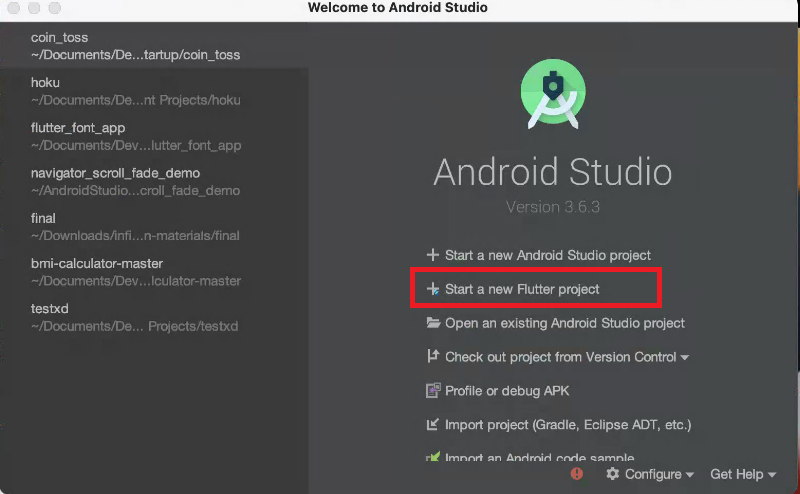This screenshot has height=494, width=800.
Task: Click the folder icon for opening existing project
Action: tap(433, 323)
